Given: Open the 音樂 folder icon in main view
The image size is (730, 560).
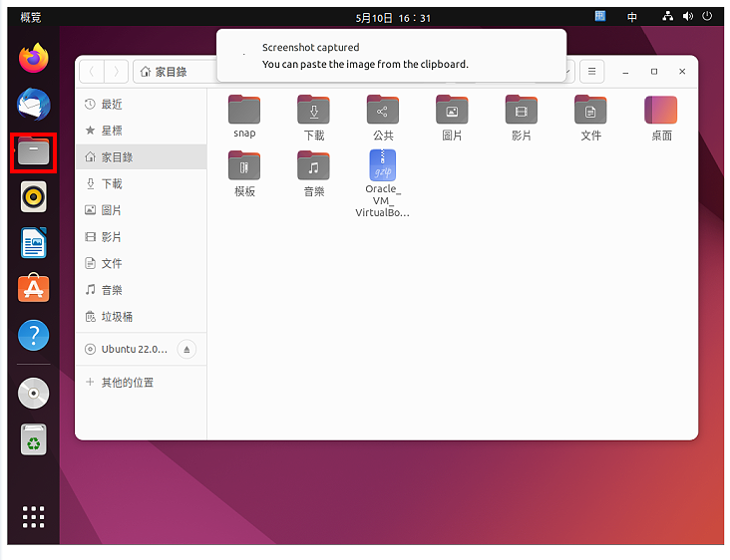Looking at the screenshot, I should pyautogui.click(x=314, y=173).
